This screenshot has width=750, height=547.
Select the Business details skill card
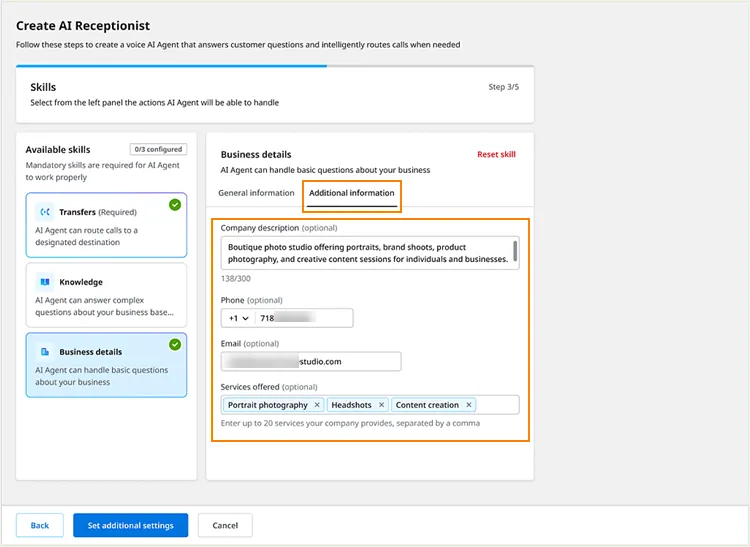pyautogui.click(x=106, y=365)
